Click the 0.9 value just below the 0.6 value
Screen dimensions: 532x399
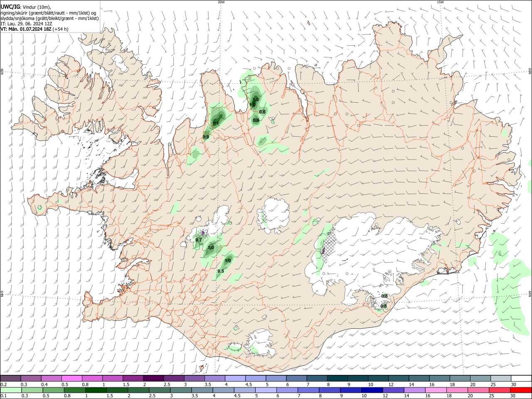tap(256, 121)
